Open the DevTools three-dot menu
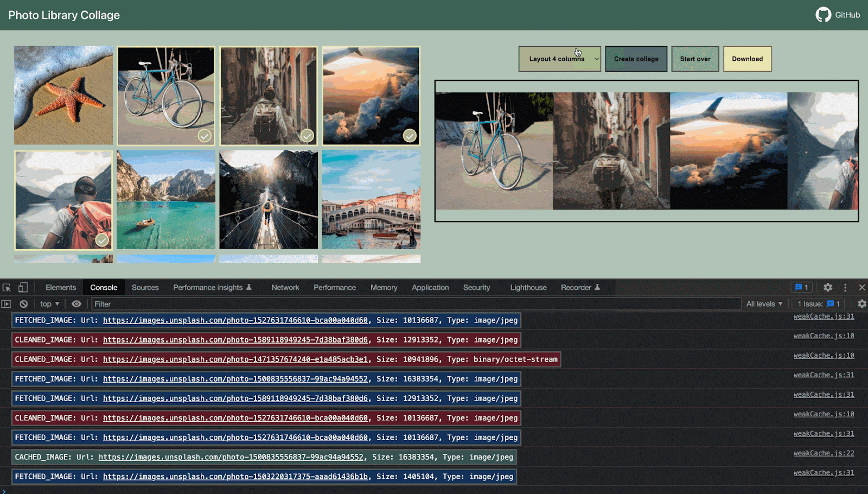Screen dimensions: 868x494 tap(845, 288)
